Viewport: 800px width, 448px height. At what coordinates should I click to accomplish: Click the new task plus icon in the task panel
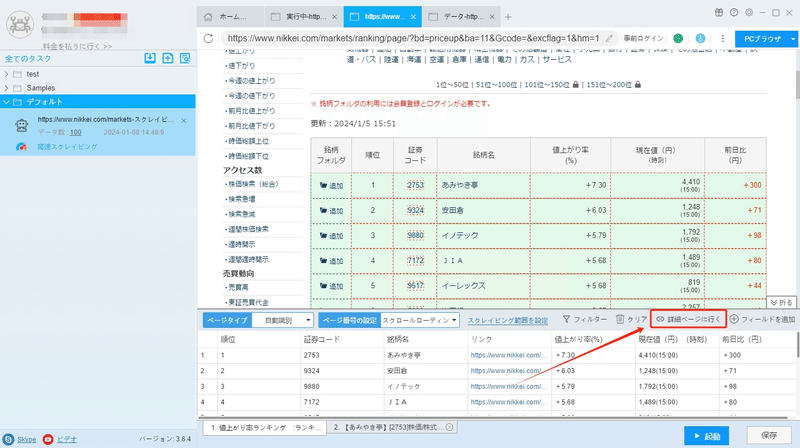click(168, 58)
